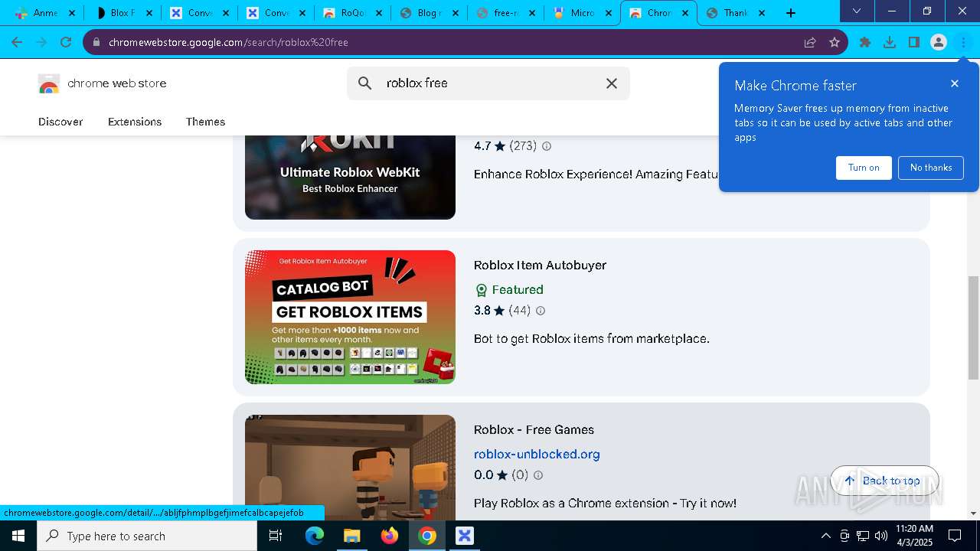Image resolution: width=980 pixels, height=551 pixels.
Task: Toggle the browser side panel icon
Action: point(914,42)
